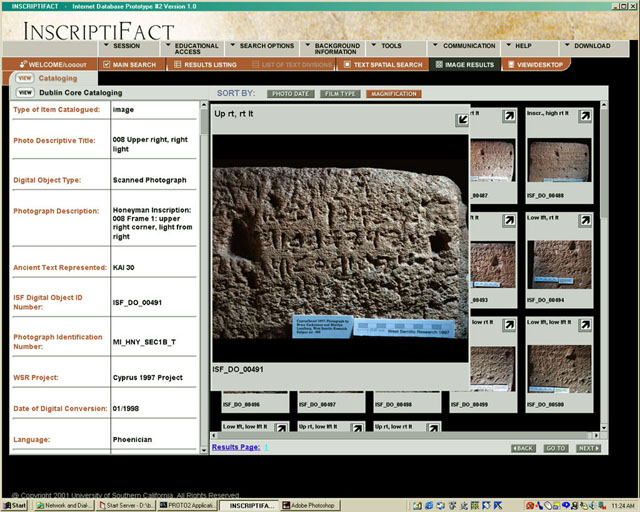
Task: Click the ISF_DO_00497 label
Action: (x=317, y=405)
